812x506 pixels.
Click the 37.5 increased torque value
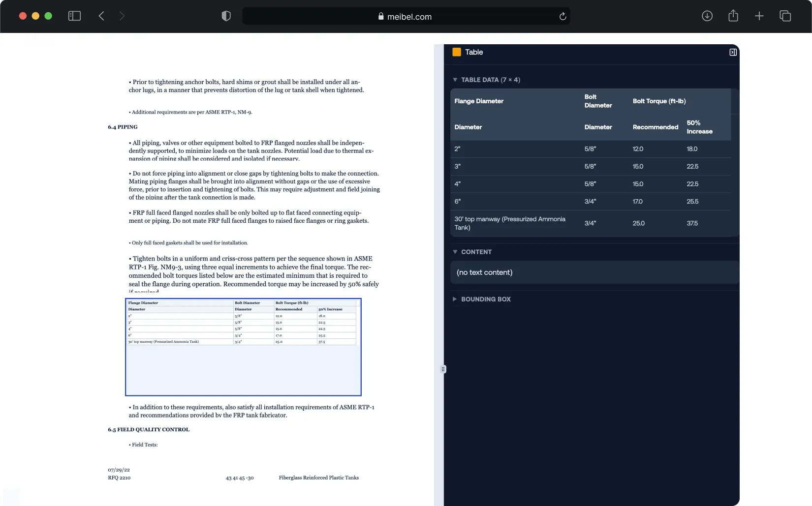tap(692, 223)
